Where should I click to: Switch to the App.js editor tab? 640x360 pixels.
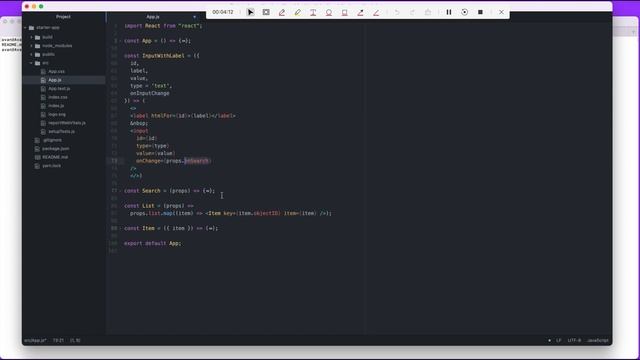click(x=153, y=17)
